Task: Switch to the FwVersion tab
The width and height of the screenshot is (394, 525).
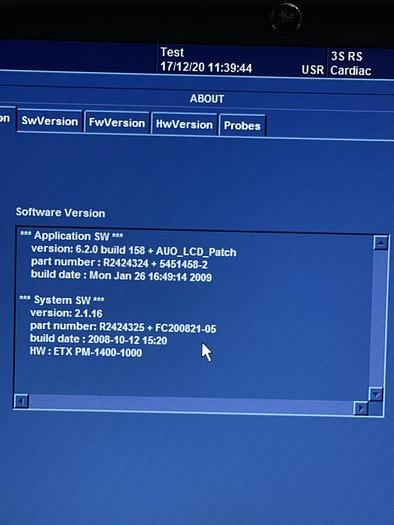Action: (117, 123)
